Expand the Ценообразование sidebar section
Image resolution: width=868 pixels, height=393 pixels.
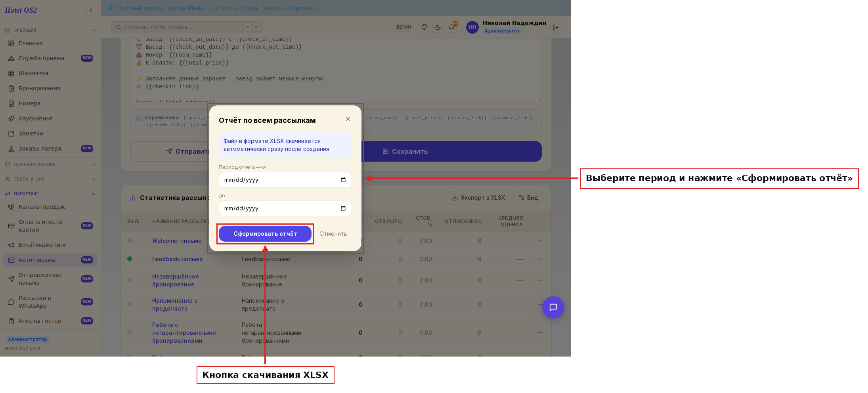(x=50, y=164)
